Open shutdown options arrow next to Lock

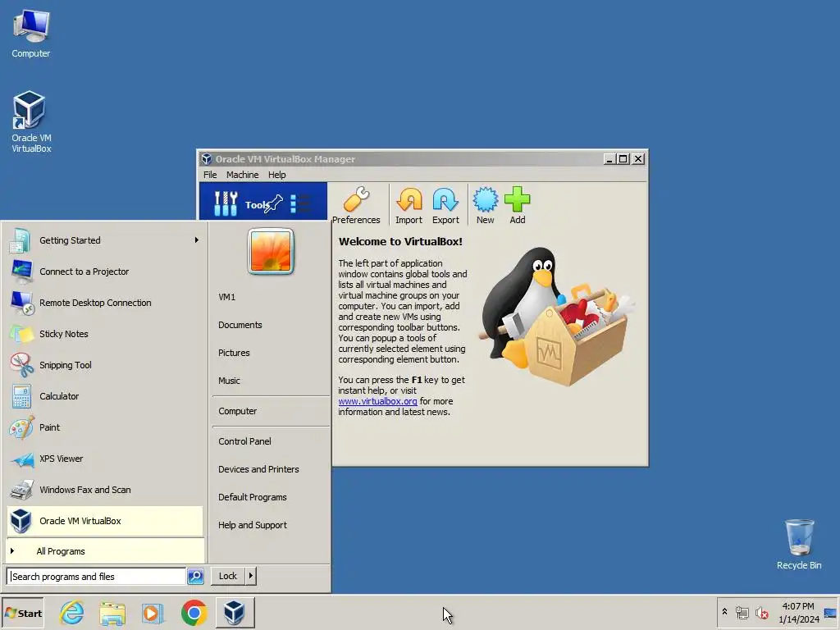tap(250, 576)
